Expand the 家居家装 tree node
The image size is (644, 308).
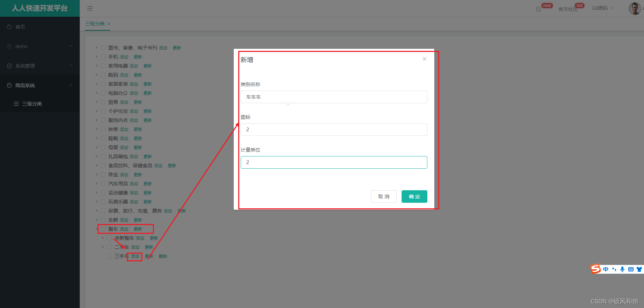point(97,84)
